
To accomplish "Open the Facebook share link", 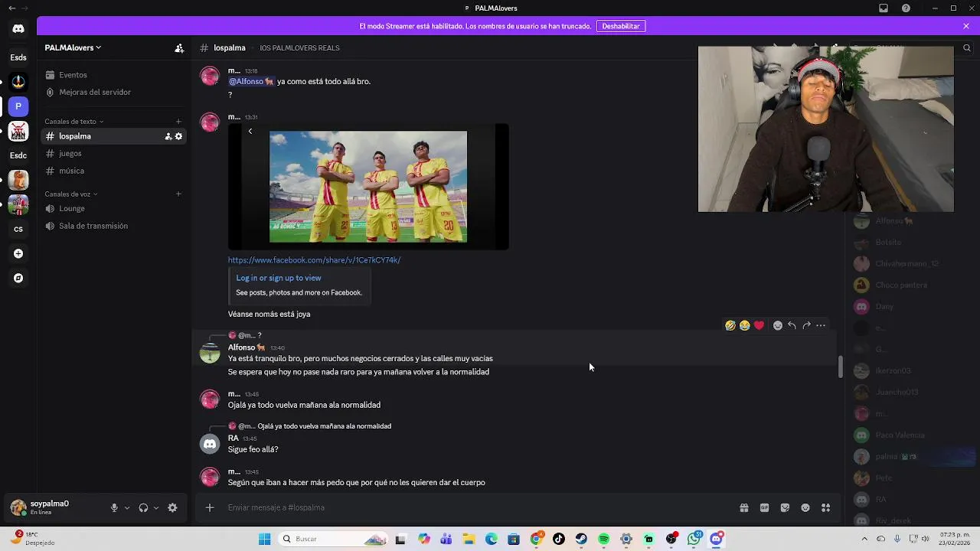I will (314, 260).
